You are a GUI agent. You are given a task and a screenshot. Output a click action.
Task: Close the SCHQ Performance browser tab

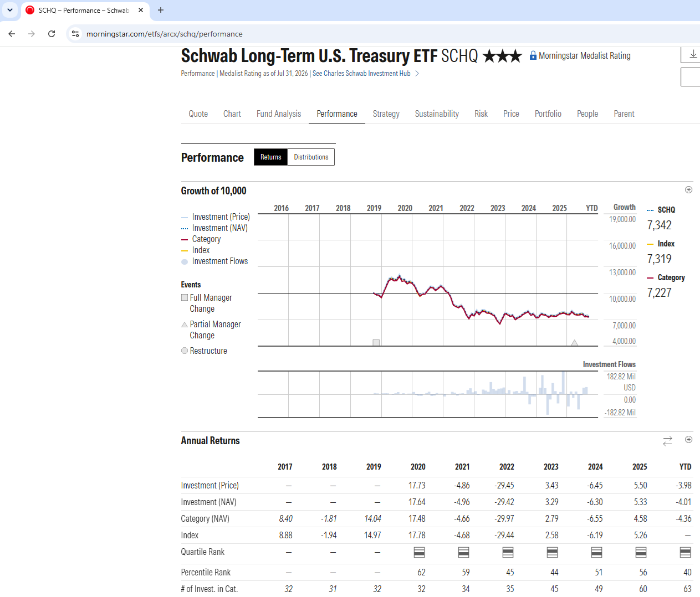pos(141,10)
